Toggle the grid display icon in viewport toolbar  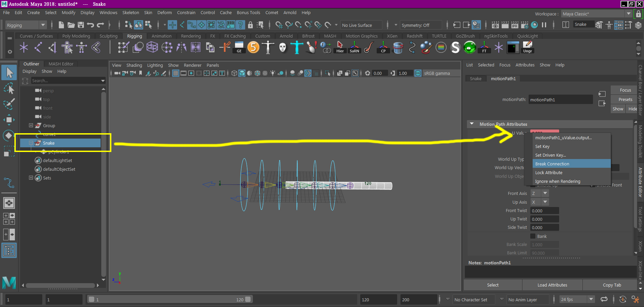point(175,73)
